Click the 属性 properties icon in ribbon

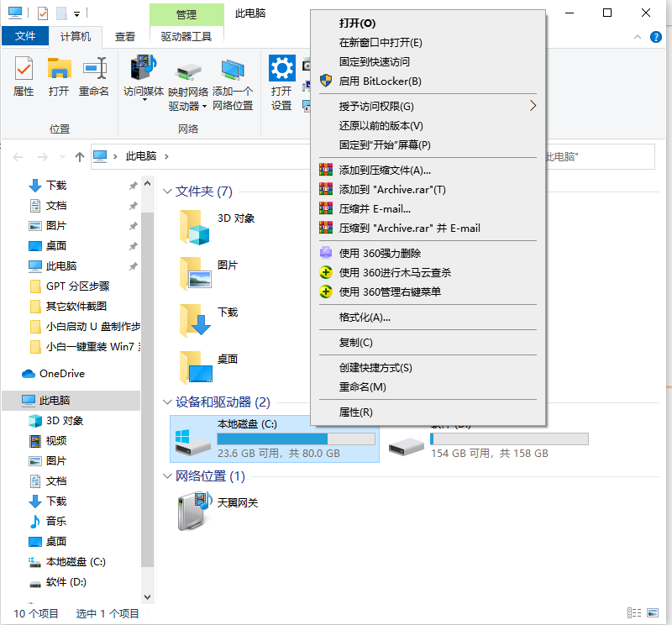(24, 69)
